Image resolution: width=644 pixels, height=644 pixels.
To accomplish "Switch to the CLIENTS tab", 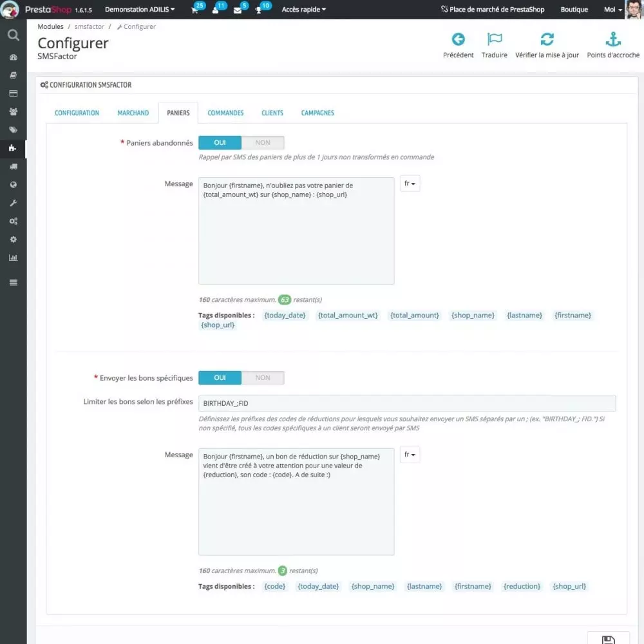I will click(272, 113).
